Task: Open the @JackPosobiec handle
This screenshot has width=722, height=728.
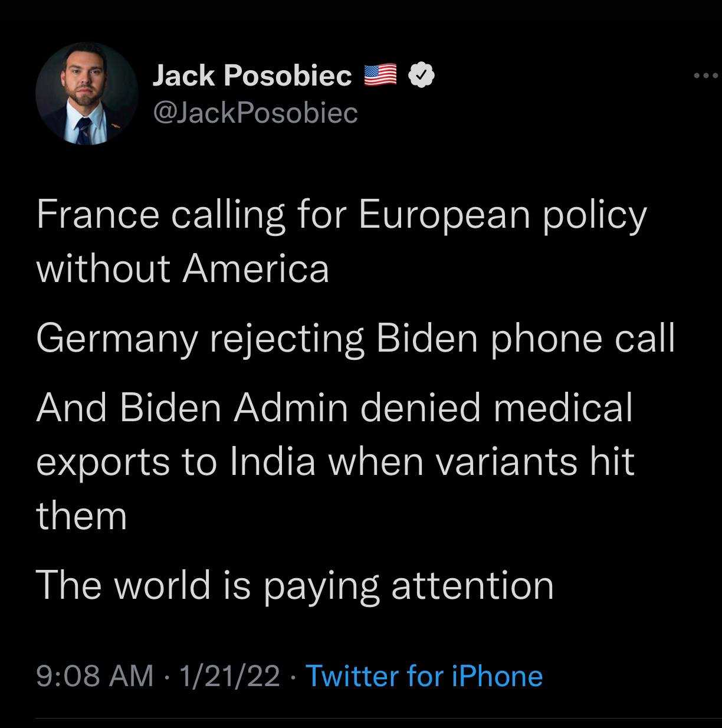Action: [x=255, y=112]
